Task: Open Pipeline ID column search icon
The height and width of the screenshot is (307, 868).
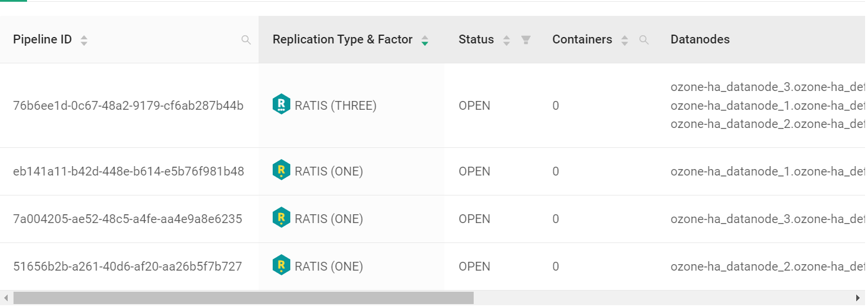Action: 246,40
